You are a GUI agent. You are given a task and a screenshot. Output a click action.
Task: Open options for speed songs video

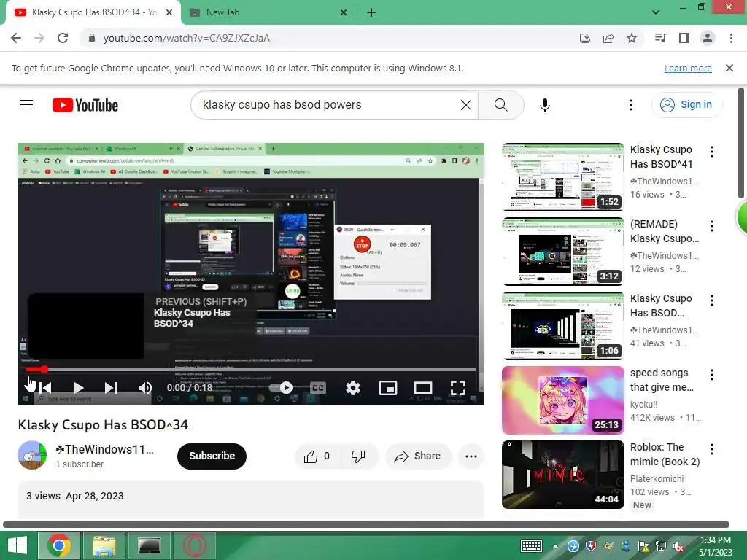(x=712, y=374)
